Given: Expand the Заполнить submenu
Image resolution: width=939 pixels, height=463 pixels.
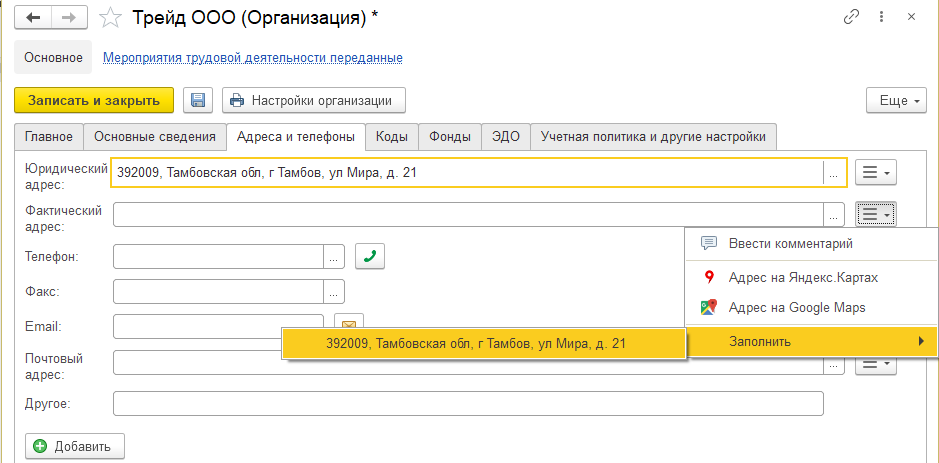Looking at the screenshot, I should 812,341.
